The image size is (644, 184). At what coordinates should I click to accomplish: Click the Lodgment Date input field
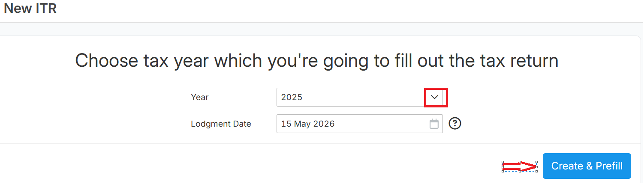[x=360, y=124]
